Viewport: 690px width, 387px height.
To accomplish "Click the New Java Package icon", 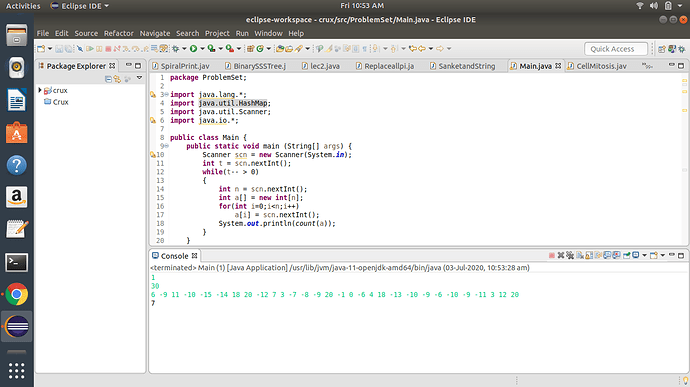I will coord(250,48).
